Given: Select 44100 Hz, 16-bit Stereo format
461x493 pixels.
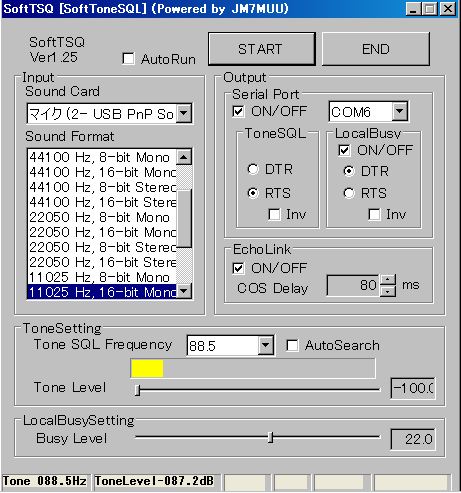Looking at the screenshot, I should 102,202.
